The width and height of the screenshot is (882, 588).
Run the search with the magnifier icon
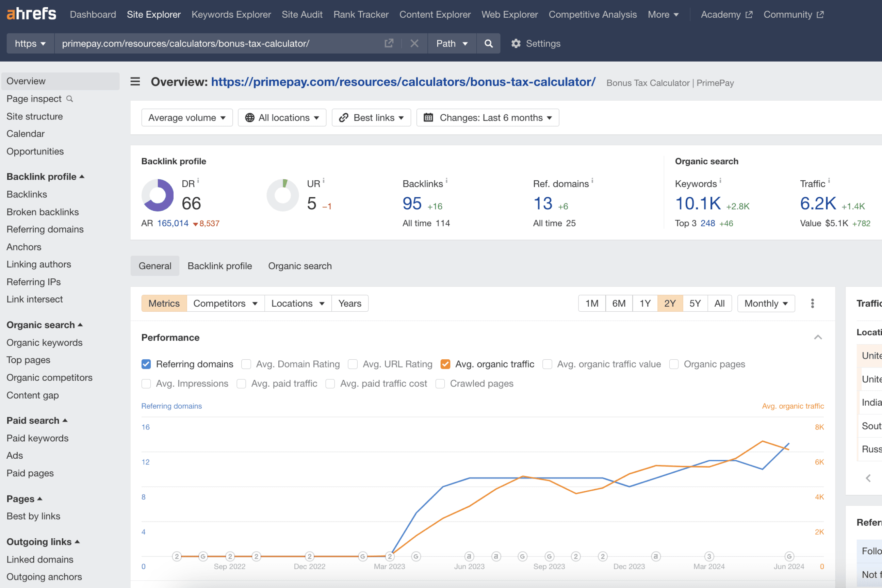coord(488,43)
